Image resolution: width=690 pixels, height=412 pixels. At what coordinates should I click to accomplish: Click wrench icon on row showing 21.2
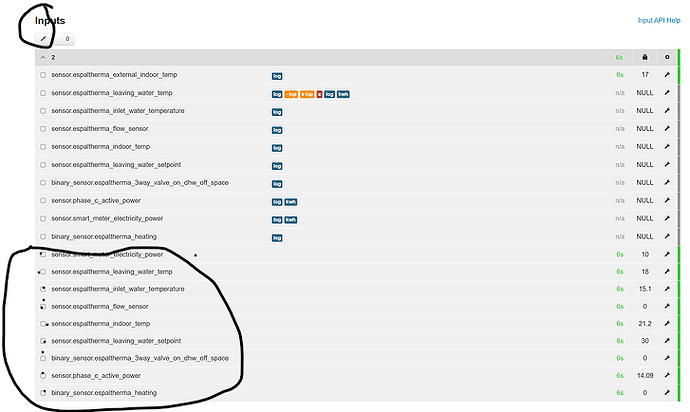tap(667, 324)
